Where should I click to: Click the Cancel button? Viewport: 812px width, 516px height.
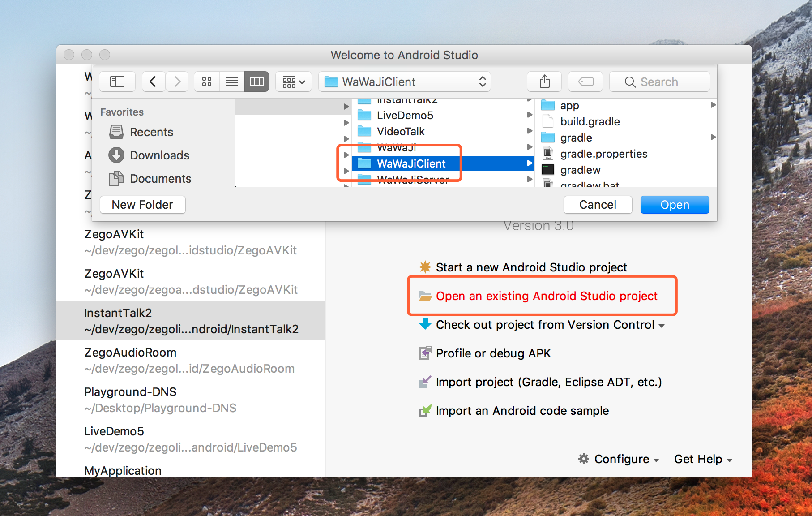(598, 205)
